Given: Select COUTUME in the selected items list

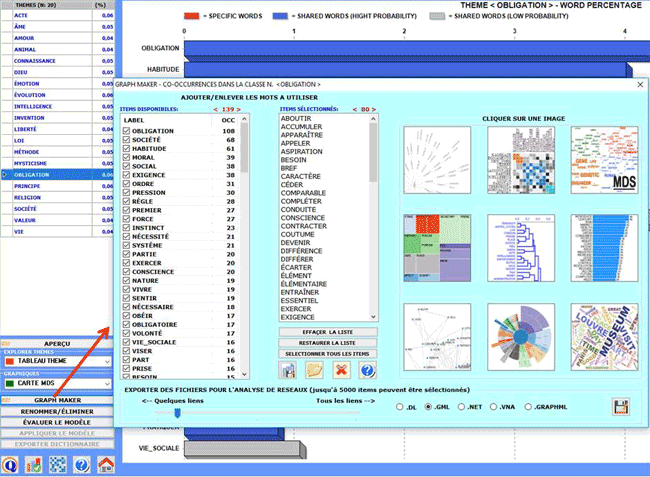Looking at the screenshot, I should tap(297, 235).
